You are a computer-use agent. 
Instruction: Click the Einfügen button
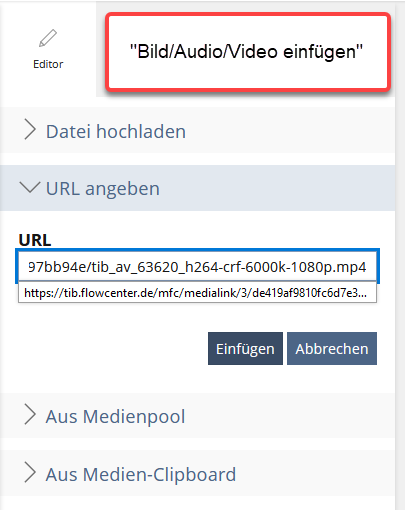(245, 348)
